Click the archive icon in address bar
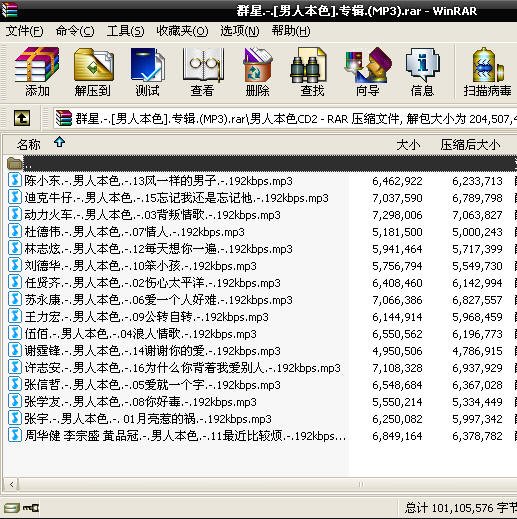The image size is (517, 519). (x=64, y=118)
